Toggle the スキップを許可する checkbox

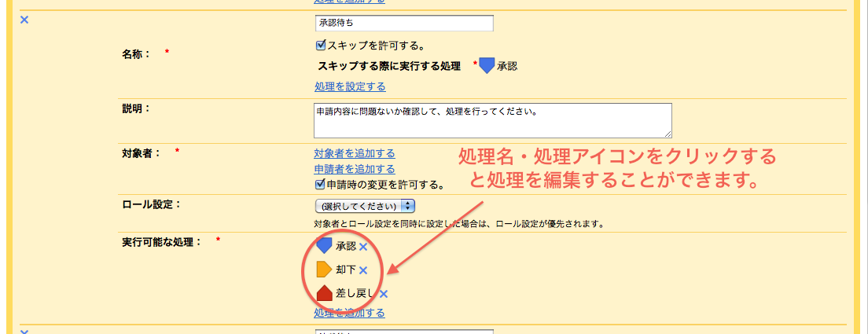(320, 45)
